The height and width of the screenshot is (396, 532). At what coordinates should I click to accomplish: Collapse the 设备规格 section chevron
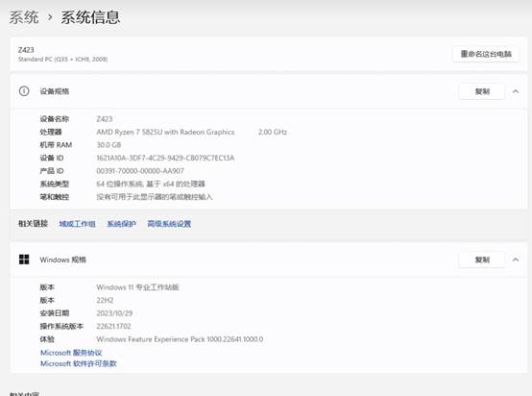[516, 91]
